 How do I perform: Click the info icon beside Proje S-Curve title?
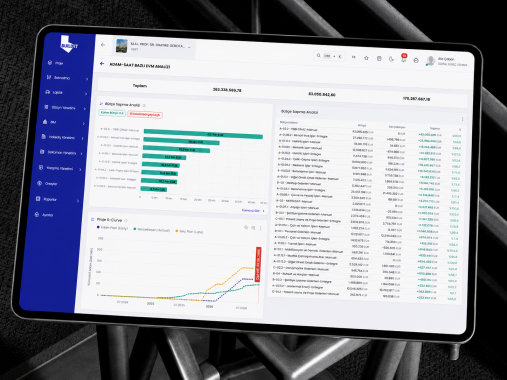126,221
